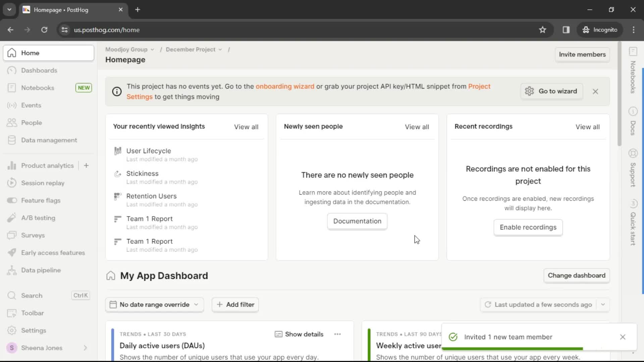Click the Search magnifier icon
This screenshot has height=362, width=644.
click(x=12, y=296)
